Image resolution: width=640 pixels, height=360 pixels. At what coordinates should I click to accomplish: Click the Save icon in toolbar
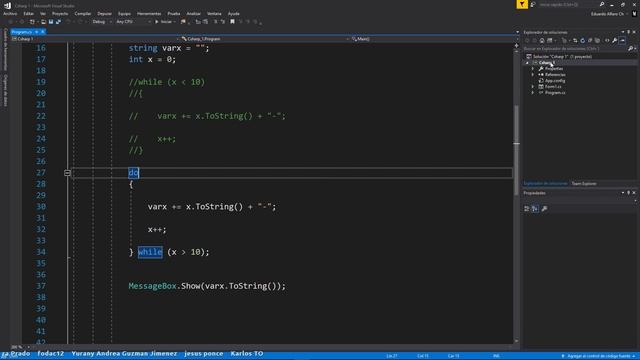click(51, 22)
